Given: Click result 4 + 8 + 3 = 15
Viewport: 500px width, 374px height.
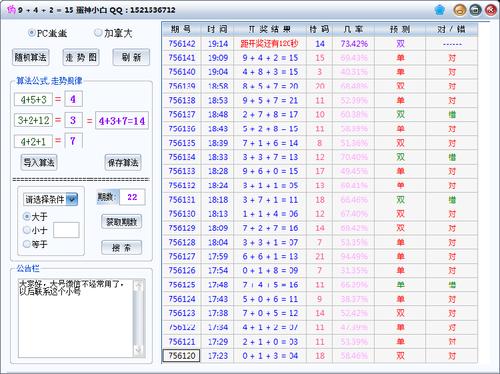Looking at the screenshot, I should (x=270, y=72).
